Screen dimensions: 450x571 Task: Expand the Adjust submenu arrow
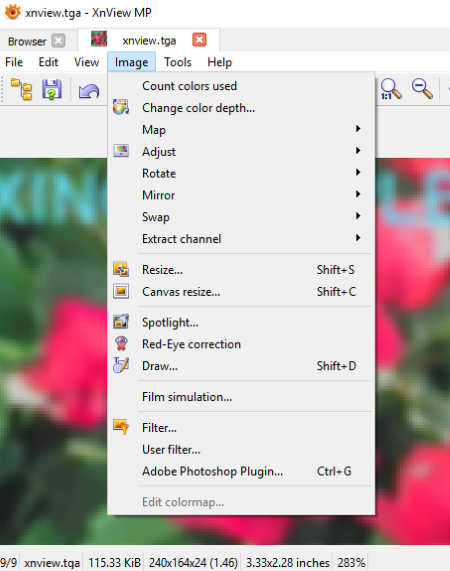pyautogui.click(x=358, y=151)
